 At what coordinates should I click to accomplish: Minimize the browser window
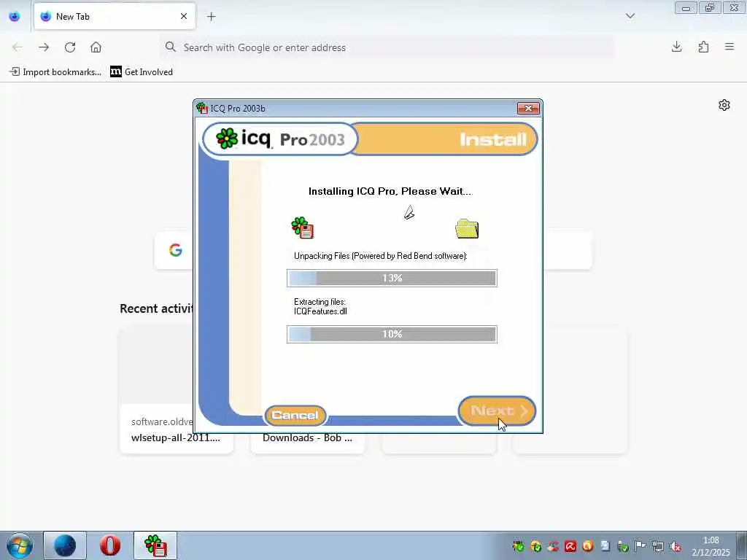[x=686, y=8]
